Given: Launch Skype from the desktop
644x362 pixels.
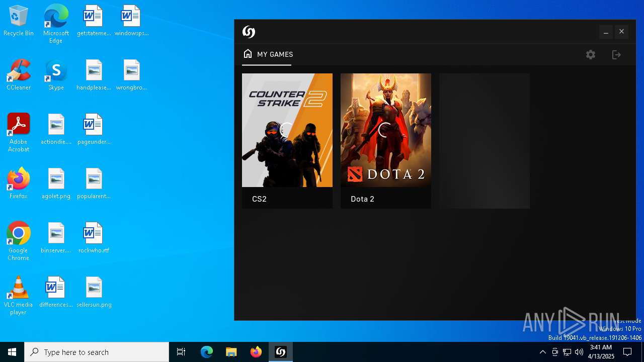Looking at the screenshot, I should [x=56, y=75].
